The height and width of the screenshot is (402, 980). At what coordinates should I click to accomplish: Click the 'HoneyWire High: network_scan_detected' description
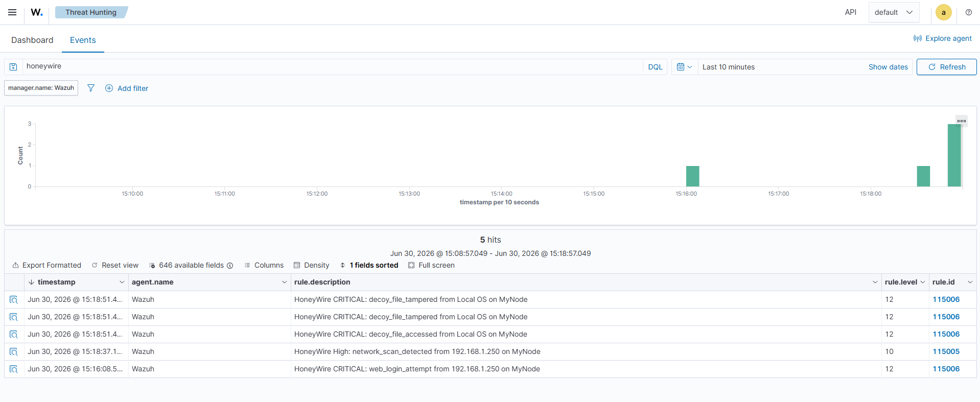point(417,351)
